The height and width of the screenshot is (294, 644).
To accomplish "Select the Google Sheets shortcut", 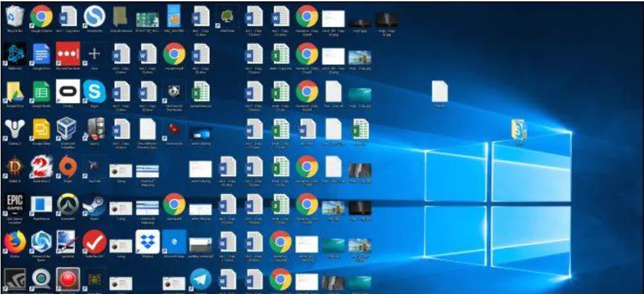I will pyautogui.click(x=41, y=91).
